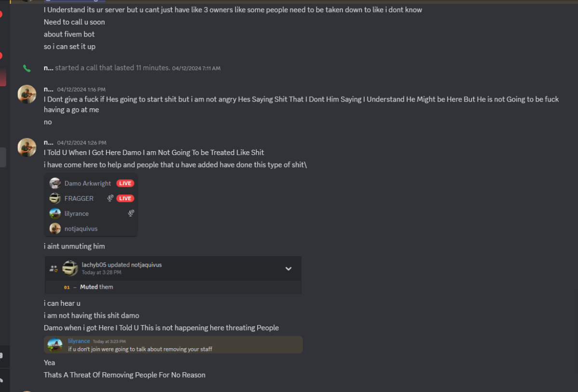578x392 pixels.
Task: Click lilyrance's muted microphone icon
Action: tap(131, 213)
